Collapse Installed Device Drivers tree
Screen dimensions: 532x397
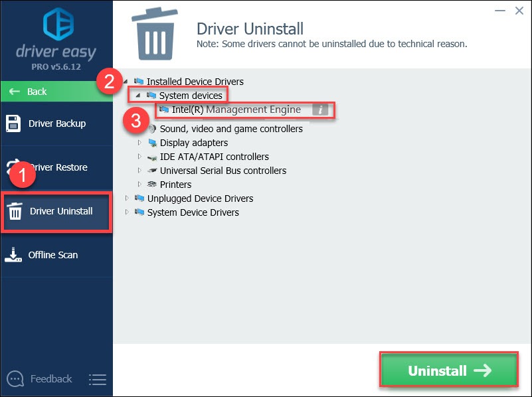(126, 82)
